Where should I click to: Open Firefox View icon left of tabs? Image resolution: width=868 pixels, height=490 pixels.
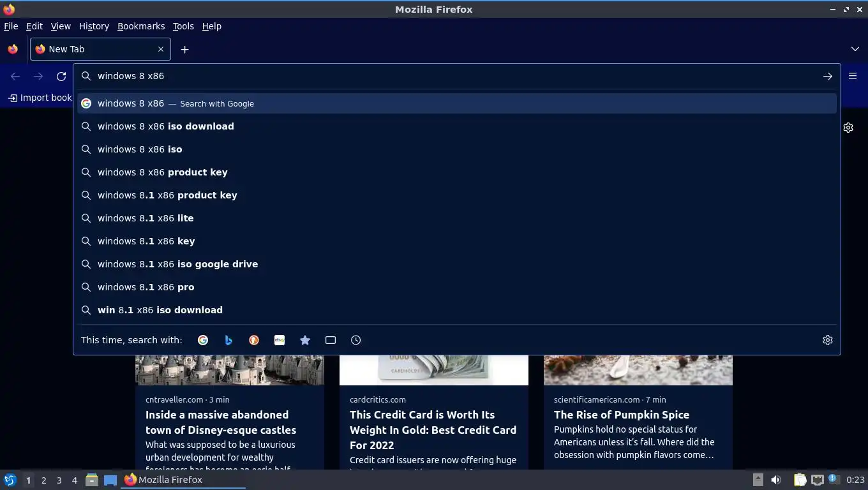click(x=13, y=49)
